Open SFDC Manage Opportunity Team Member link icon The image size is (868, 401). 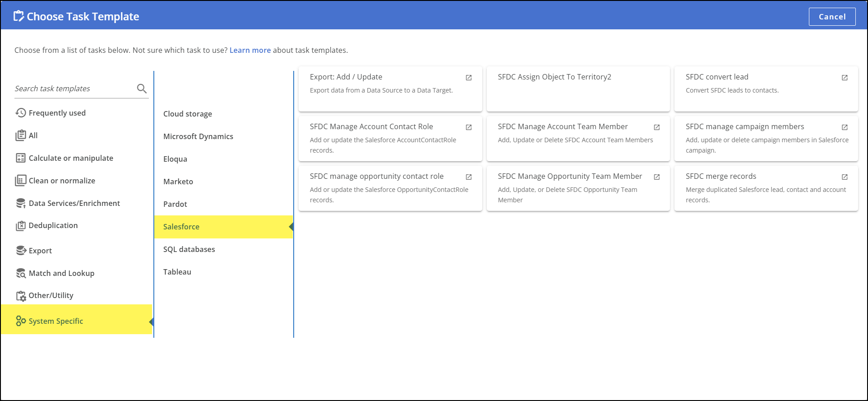657,177
